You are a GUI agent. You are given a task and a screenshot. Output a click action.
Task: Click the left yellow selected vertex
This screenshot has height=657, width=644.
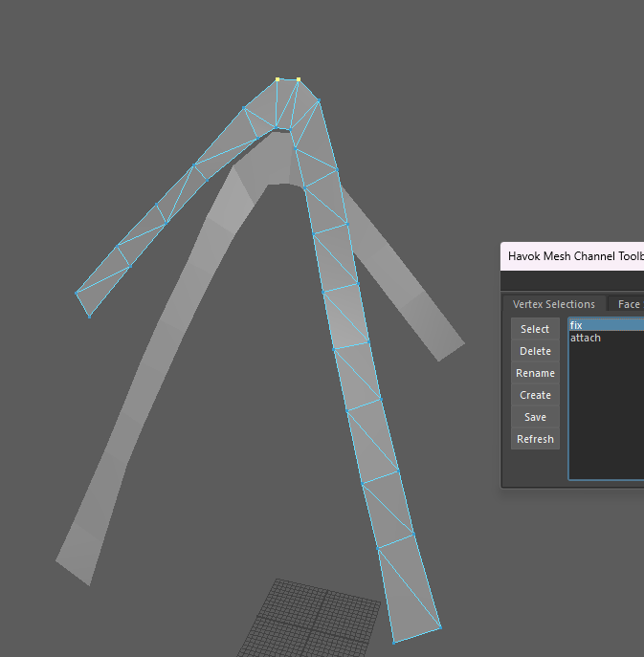[x=278, y=79]
